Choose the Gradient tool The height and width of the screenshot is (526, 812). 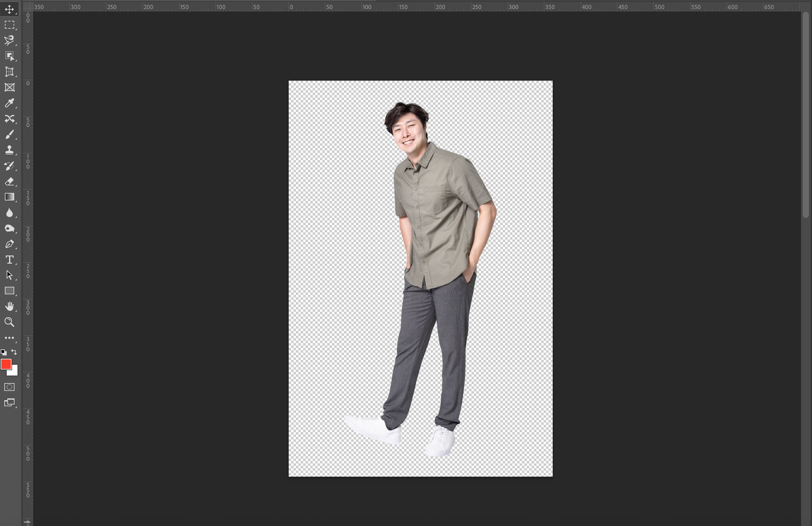[x=9, y=197]
